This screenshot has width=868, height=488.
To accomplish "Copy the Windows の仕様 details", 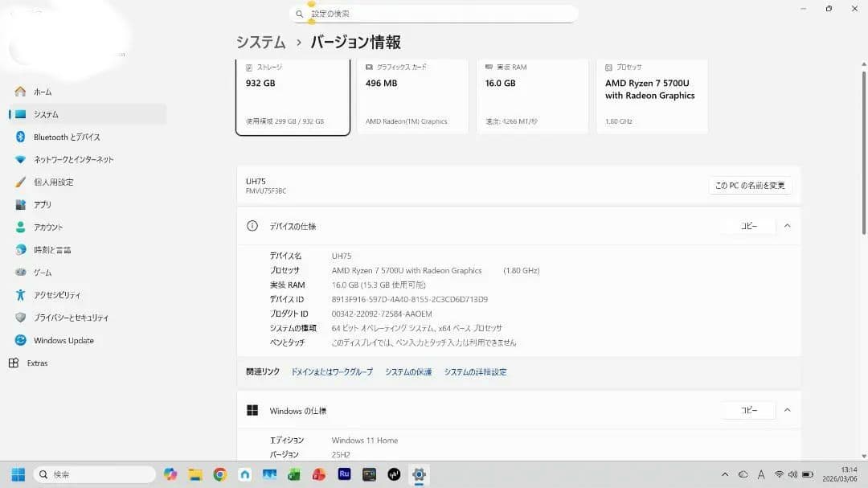I will [749, 411].
